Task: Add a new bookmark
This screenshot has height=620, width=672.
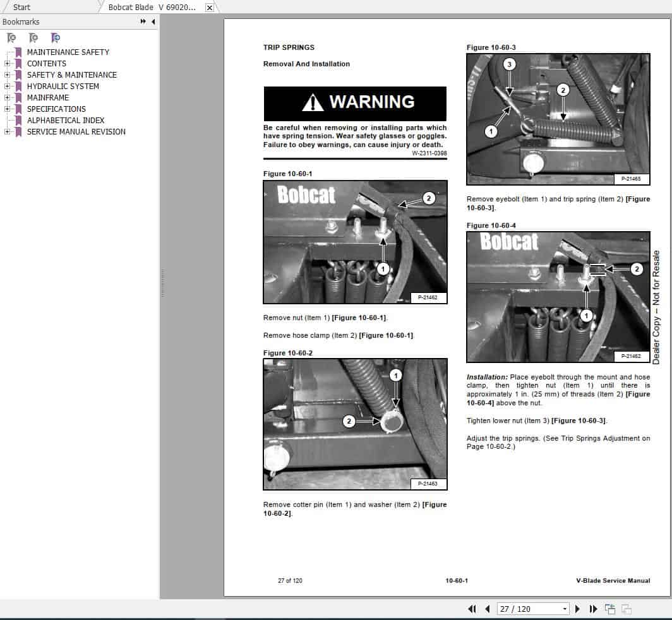Action: pos(33,38)
